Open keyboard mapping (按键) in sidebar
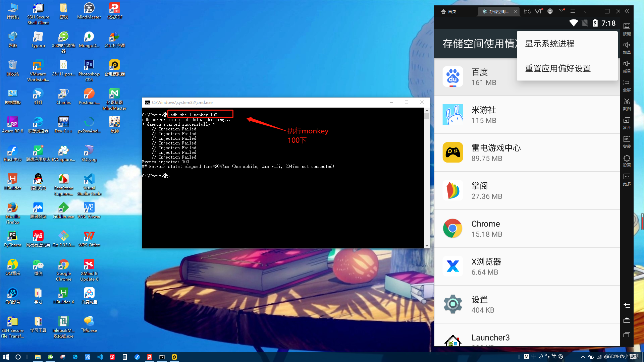 click(627, 26)
